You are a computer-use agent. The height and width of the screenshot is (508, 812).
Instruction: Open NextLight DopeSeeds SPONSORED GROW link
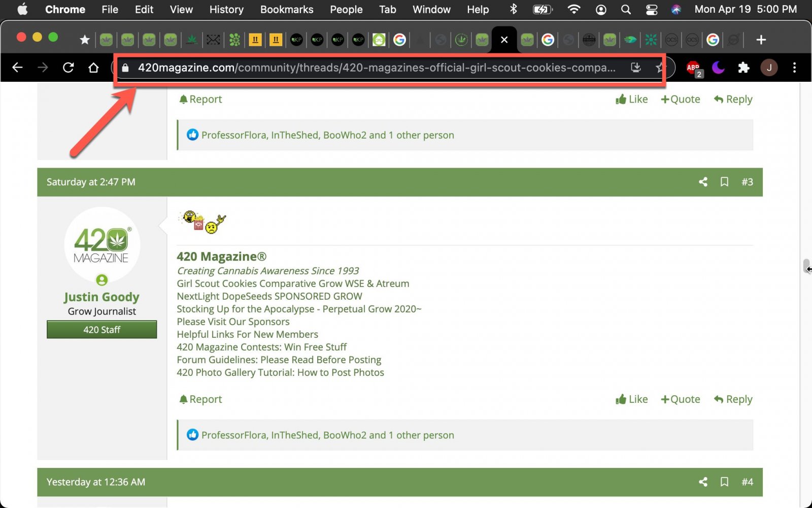tap(269, 296)
